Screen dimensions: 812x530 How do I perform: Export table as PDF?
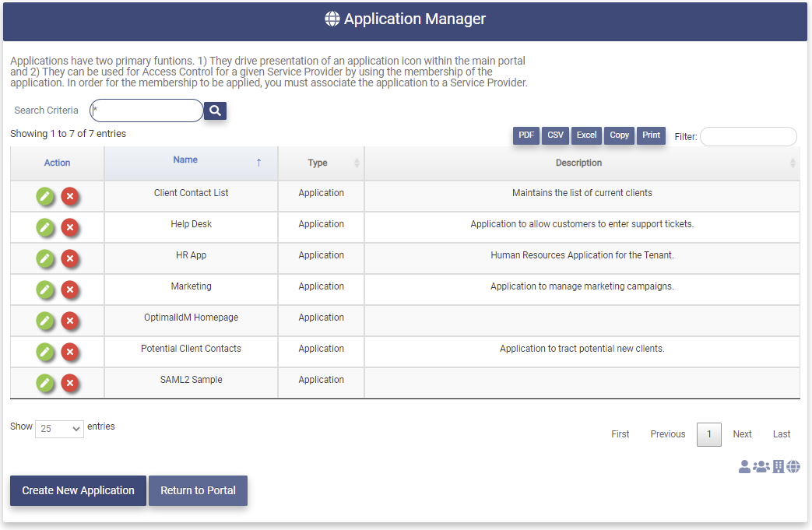click(x=526, y=135)
